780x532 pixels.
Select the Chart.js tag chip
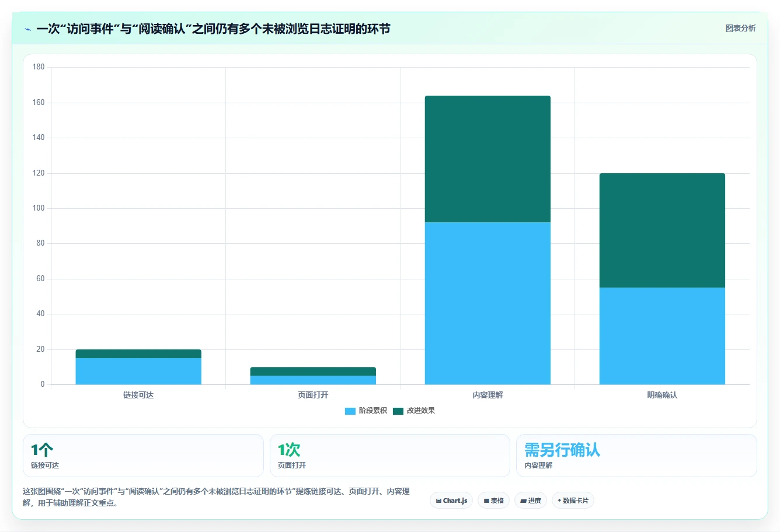[451, 501]
